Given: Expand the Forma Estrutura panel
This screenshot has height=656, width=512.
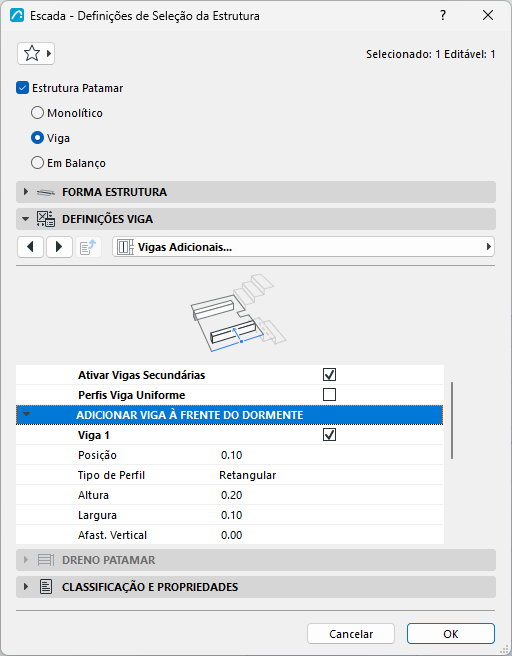Looking at the screenshot, I should pos(26,192).
